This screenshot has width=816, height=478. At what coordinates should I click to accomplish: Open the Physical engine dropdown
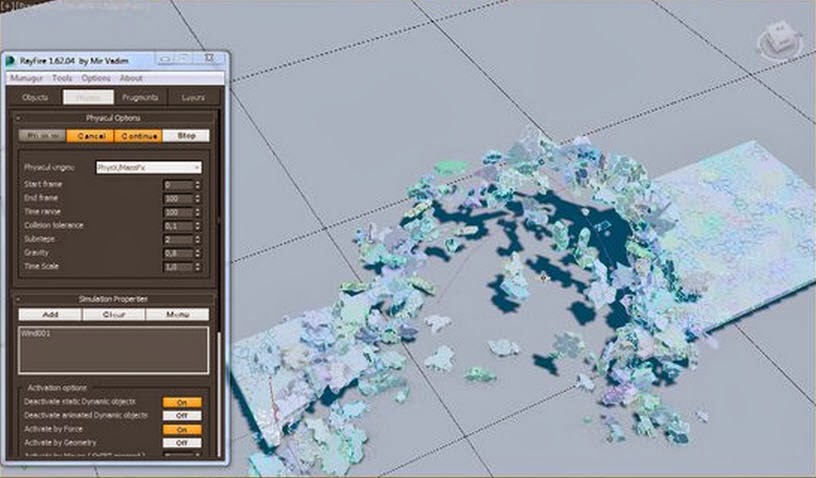(x=149, y=167)
